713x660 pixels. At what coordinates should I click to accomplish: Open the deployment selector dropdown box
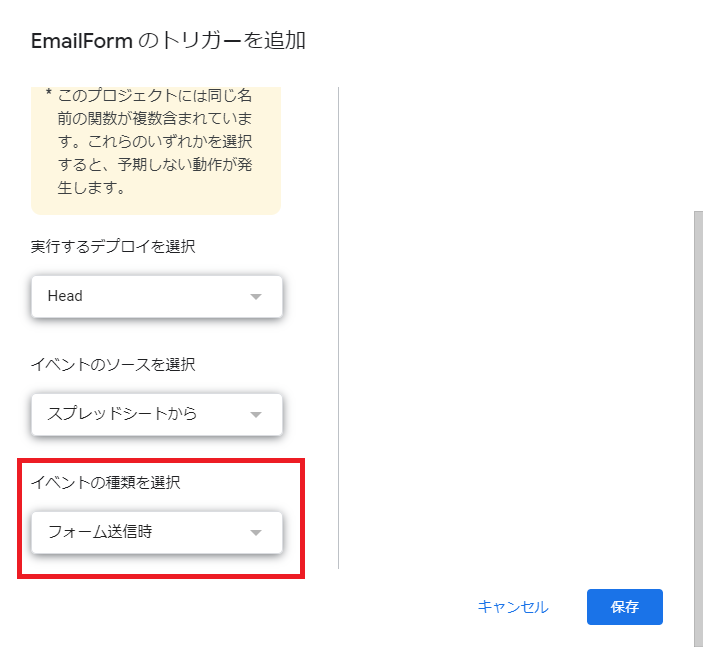pos(156,297)
